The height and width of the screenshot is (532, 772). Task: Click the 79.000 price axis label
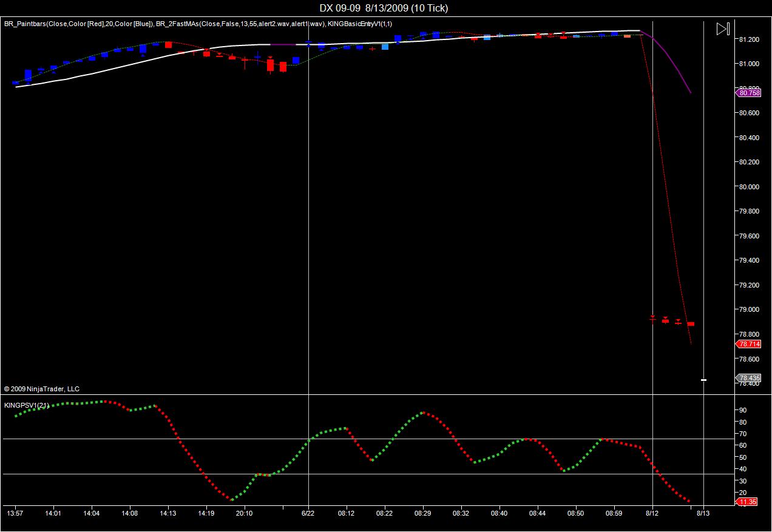[x=750, y=309]
